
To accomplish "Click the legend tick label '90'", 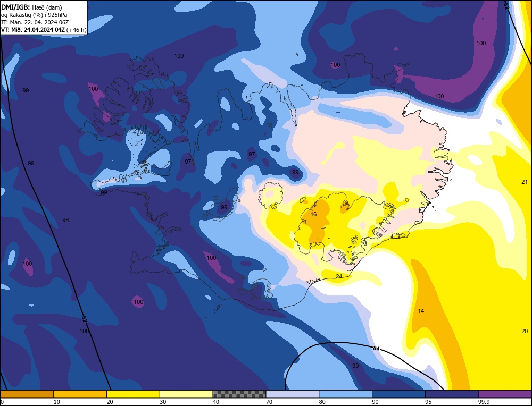I will click(375, 402).
